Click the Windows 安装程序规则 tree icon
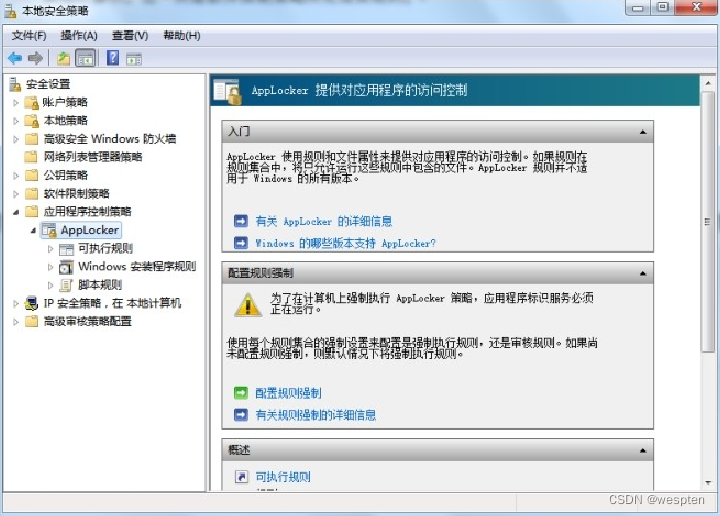 coord(67,267)
